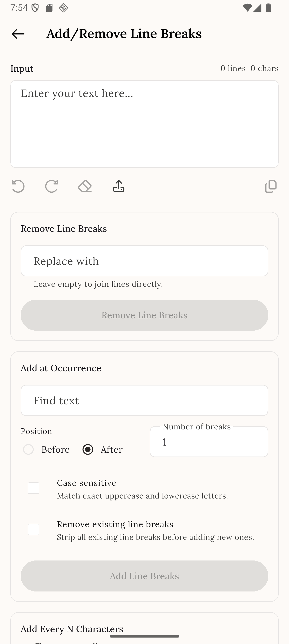
Task: Upload a text file into the input
Action: [118, 186]
